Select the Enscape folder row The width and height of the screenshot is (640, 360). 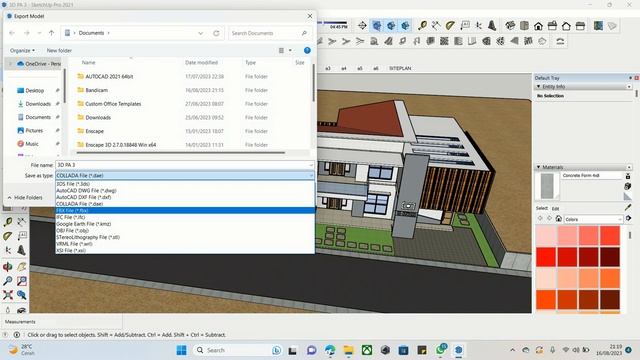(x=94, y=131)
